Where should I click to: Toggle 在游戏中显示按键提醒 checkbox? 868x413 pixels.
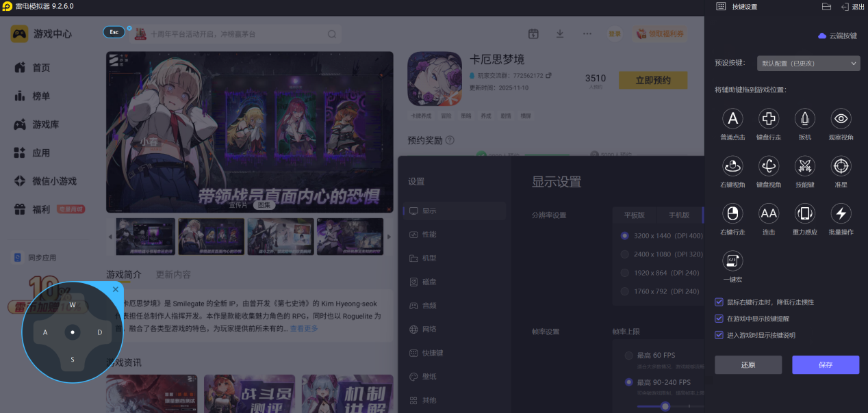[719, 318]
